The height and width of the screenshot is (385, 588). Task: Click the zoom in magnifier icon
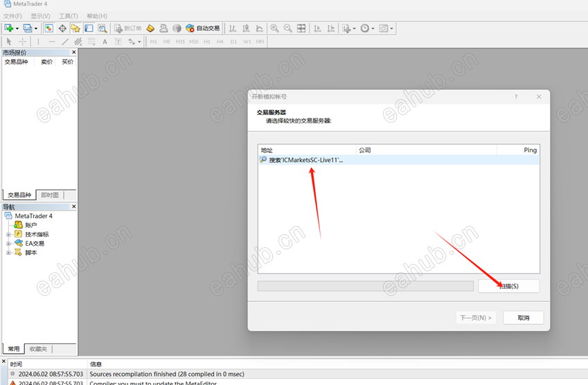click(274, 28)
